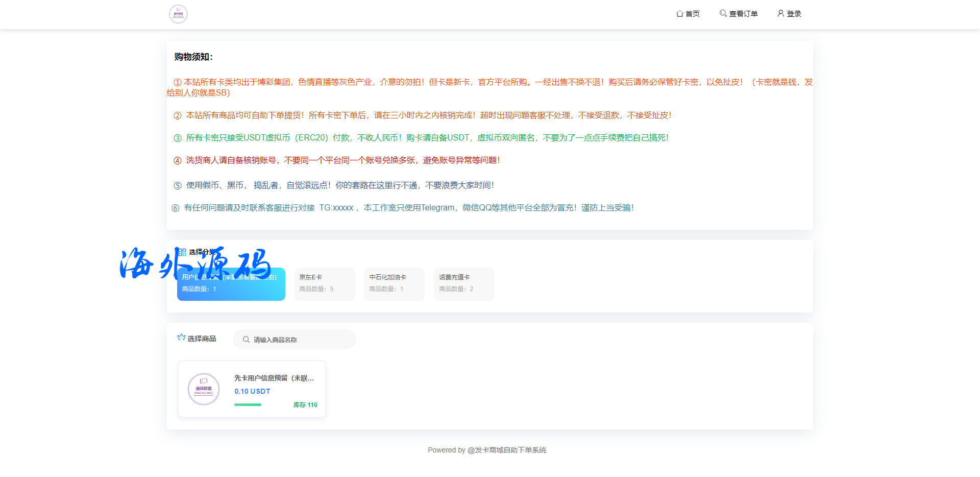980x477 pixels.
Task: Select the 京东E卡 category
Action: point(325,284)
